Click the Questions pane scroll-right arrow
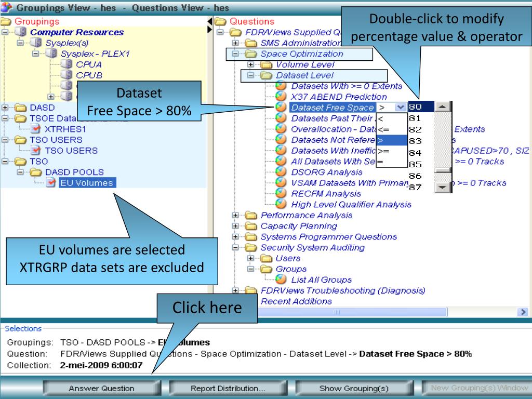Image resolution: width=532 pixels, height=399 pixels. click(523, 312)
